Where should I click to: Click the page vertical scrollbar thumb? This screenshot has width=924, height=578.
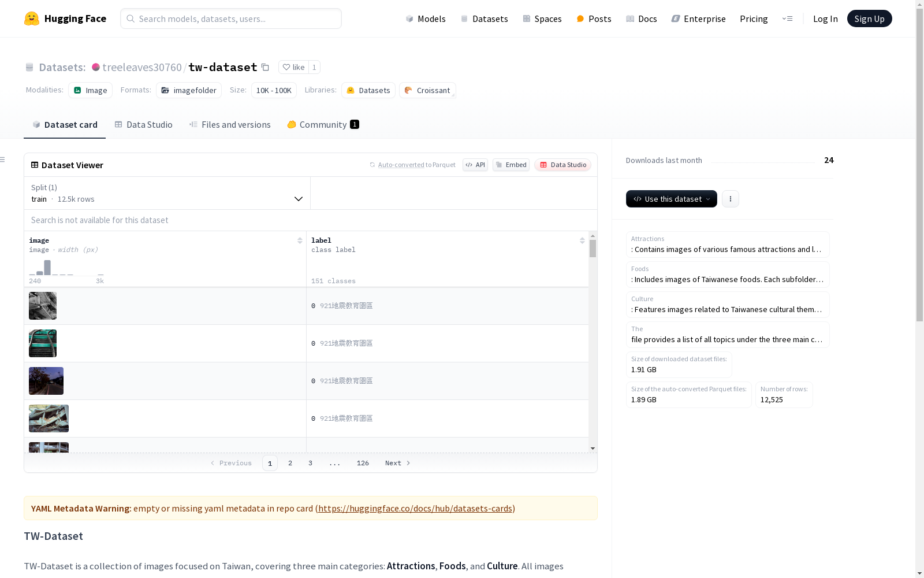[919, 165]
